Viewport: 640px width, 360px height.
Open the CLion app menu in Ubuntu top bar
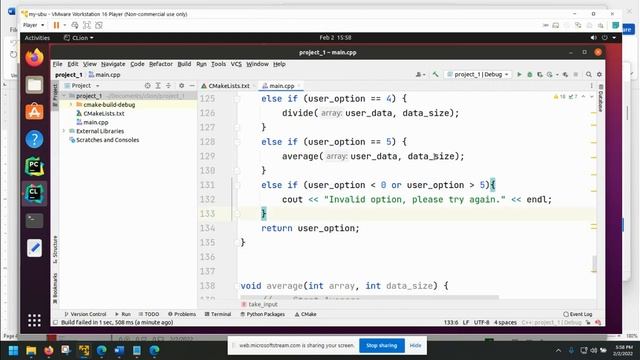(x=79, y=38)
